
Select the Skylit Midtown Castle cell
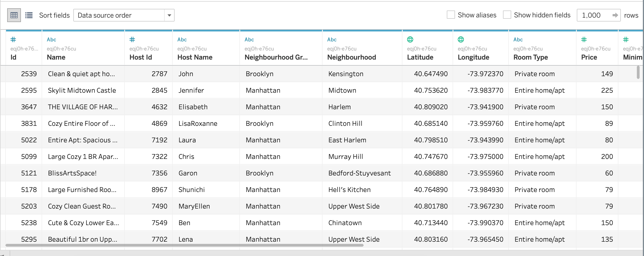point(82,90)
